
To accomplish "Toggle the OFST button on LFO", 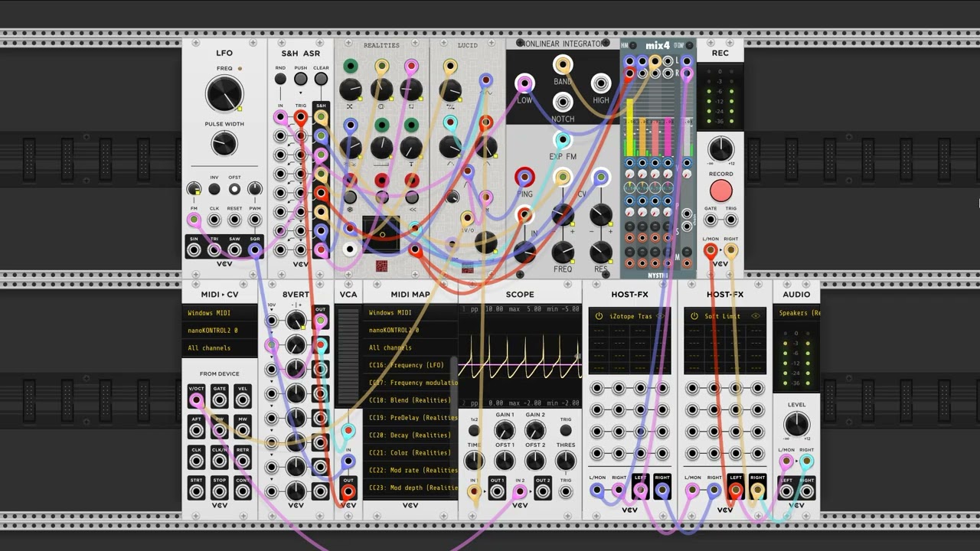I will pyautogui.click(x=234, y=189).
